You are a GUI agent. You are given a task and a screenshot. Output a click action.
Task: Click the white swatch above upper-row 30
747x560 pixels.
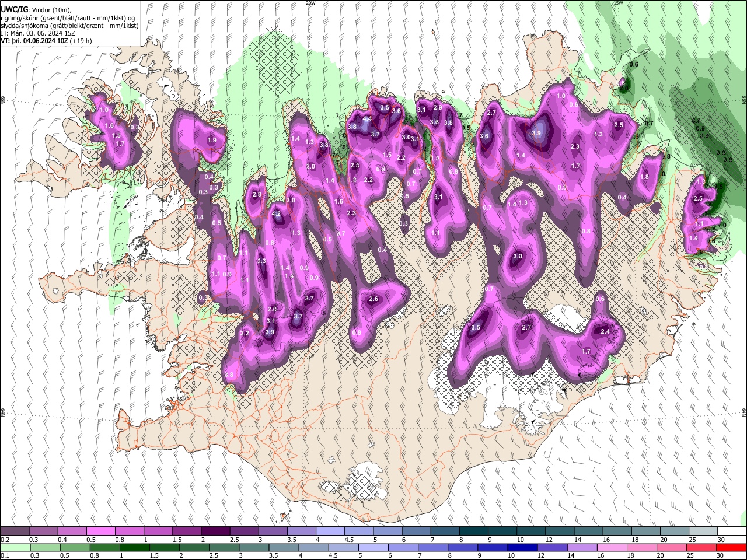pos(732,531)
